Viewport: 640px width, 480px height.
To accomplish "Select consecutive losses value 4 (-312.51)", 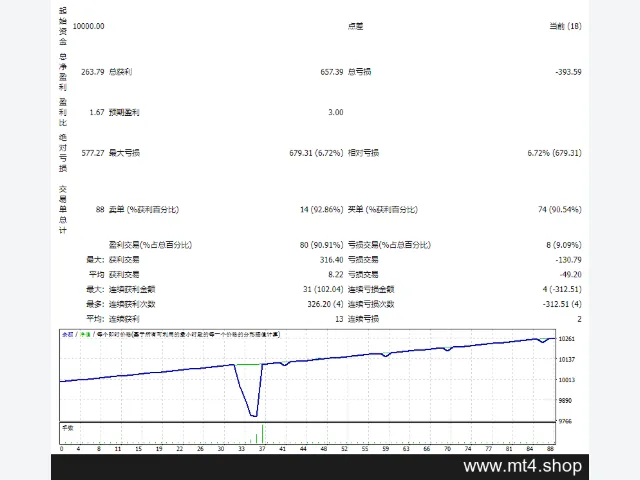I will [x=562, y=289].
